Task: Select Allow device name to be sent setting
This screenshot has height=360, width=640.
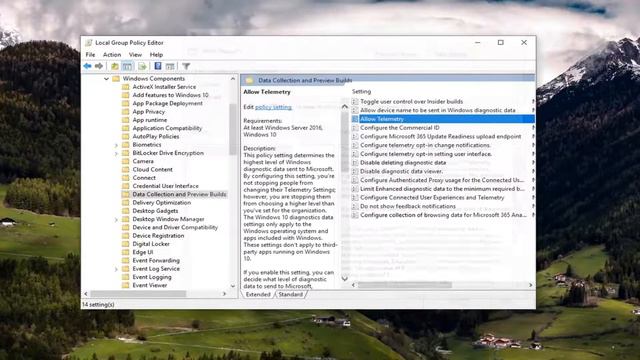Action: 438,110
